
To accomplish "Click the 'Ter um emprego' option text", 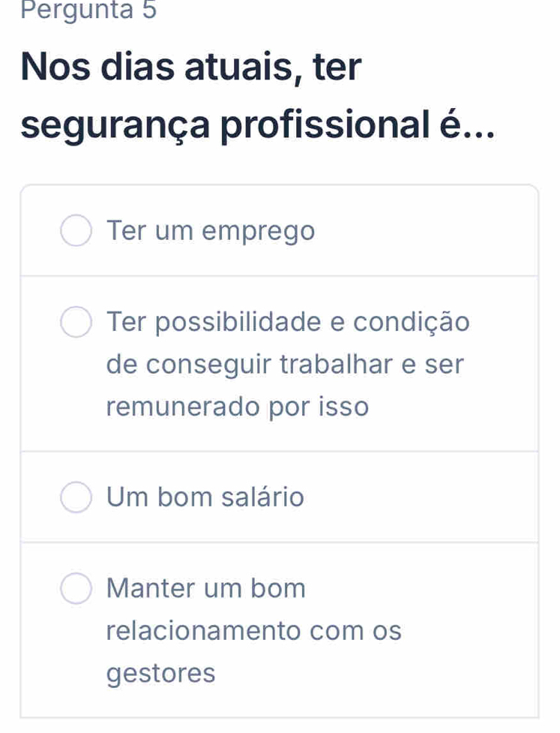I will [211, 231].
